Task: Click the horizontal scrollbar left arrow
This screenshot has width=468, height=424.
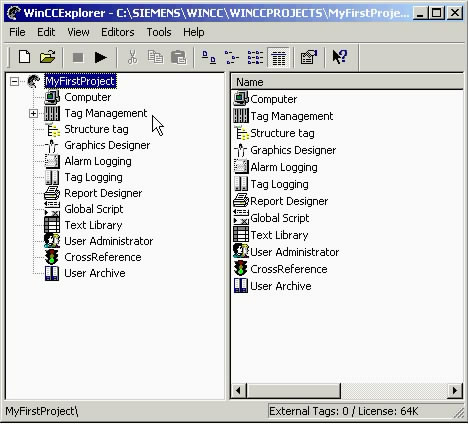Action: 239,390
